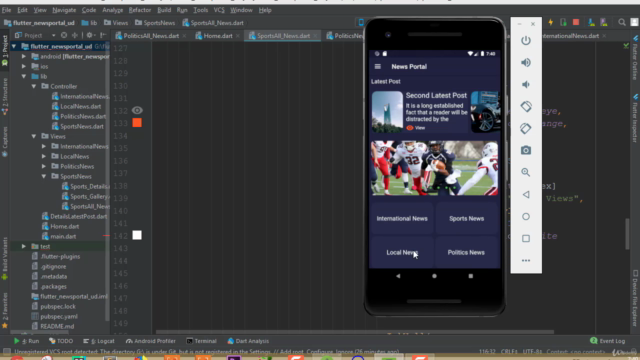The height and width of the screenshot is (360, 640).
Task: Open the Navigate menu
Action: pyautogui.click(x=64, y=10)
